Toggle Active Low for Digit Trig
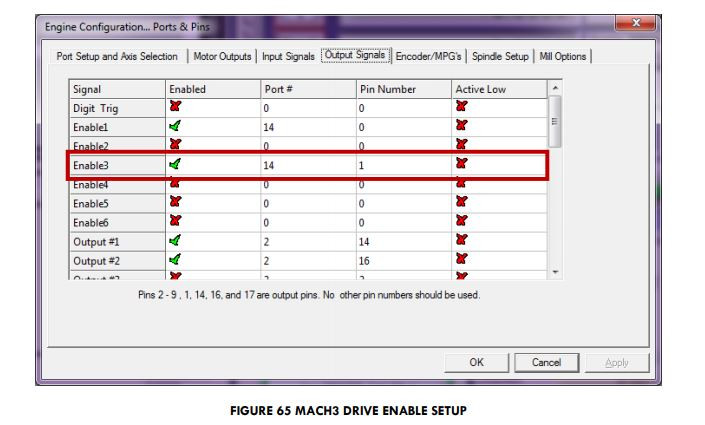This screenshot has width=705, height=425. pyautogui.click(x=461, y=106)
